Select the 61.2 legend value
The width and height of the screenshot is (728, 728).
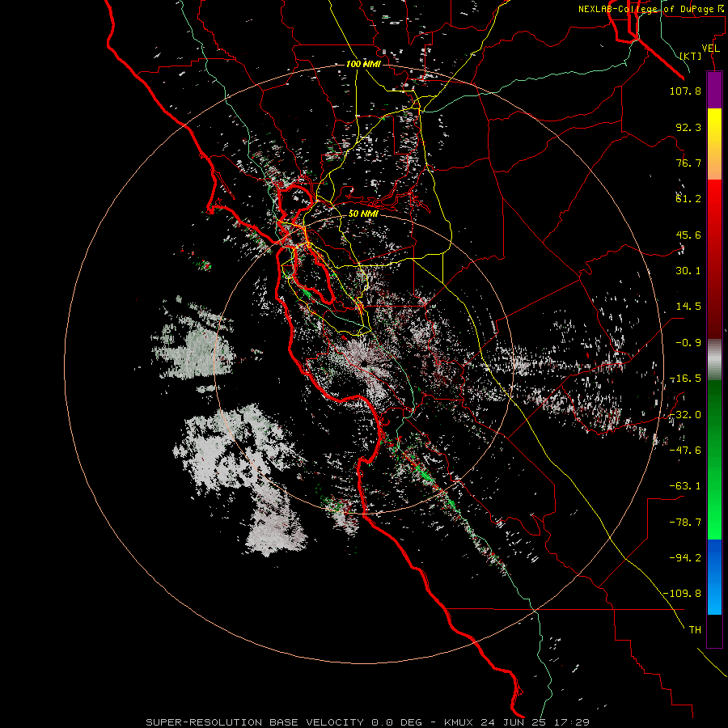click(x=688, y=199)
